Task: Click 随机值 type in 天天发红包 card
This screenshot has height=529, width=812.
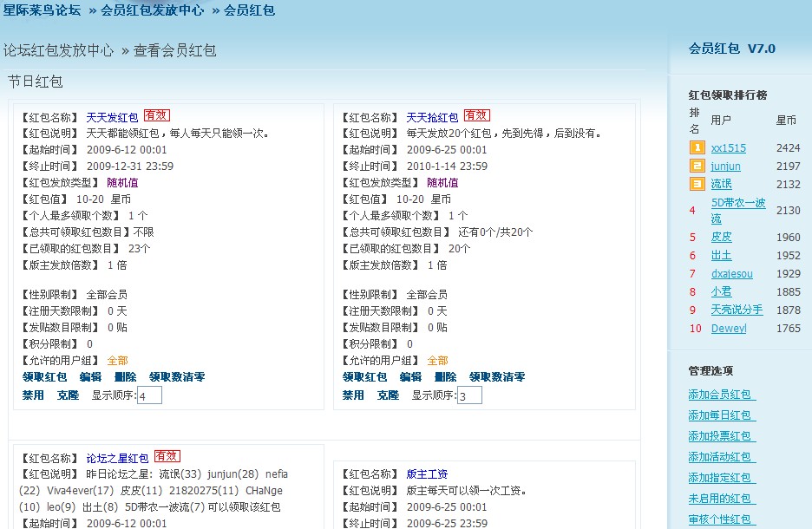Action: (122, 183)
